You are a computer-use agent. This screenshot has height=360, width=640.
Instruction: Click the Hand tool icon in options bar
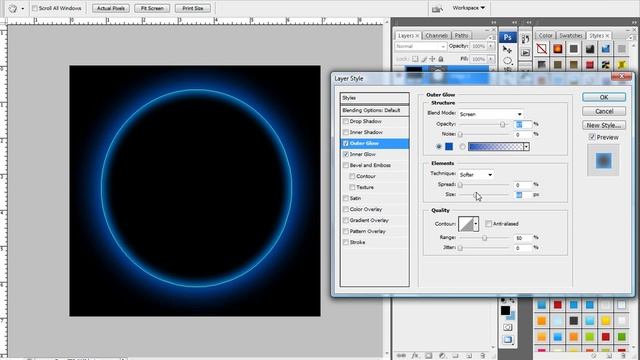13,8
